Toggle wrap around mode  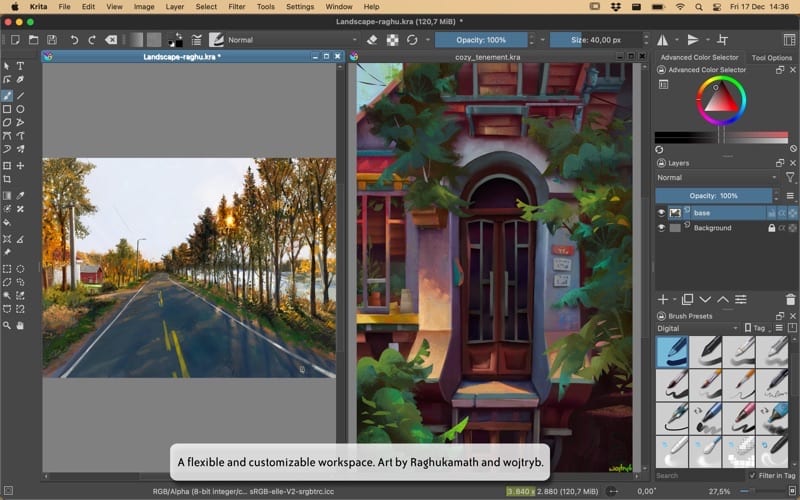722,40
